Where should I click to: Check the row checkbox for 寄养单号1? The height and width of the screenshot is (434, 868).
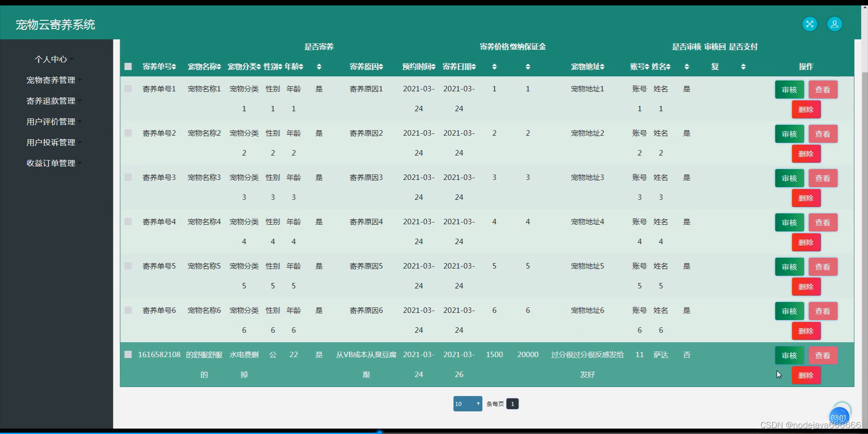128,89
